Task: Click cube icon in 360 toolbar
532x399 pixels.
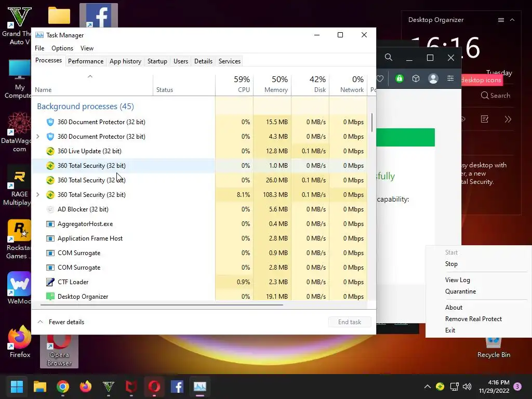Action: (x=416, y=79)
